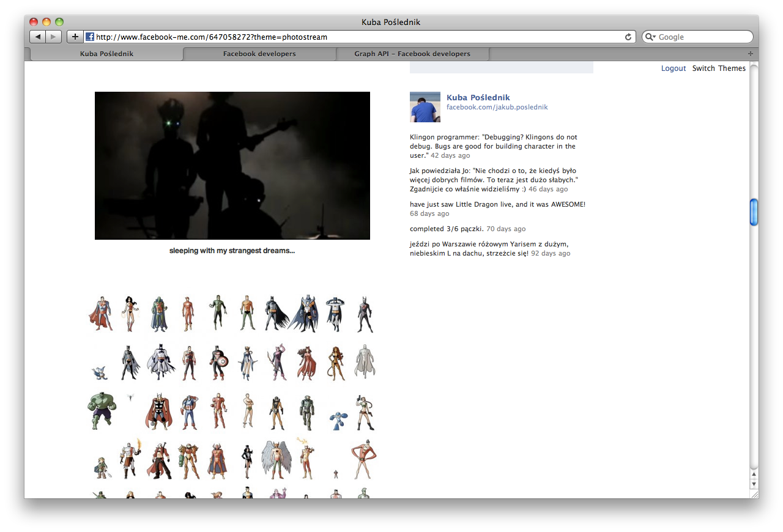Viewport: 783px width, 532px height.
Task: Click the 'jeździ po Warszawie' status text
Action: tap(489, 249)
